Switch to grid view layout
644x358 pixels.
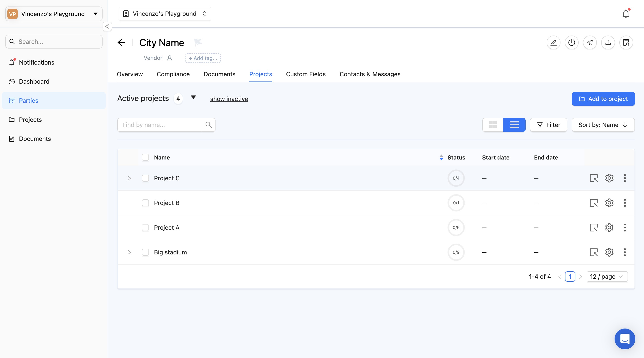(493, 125)
